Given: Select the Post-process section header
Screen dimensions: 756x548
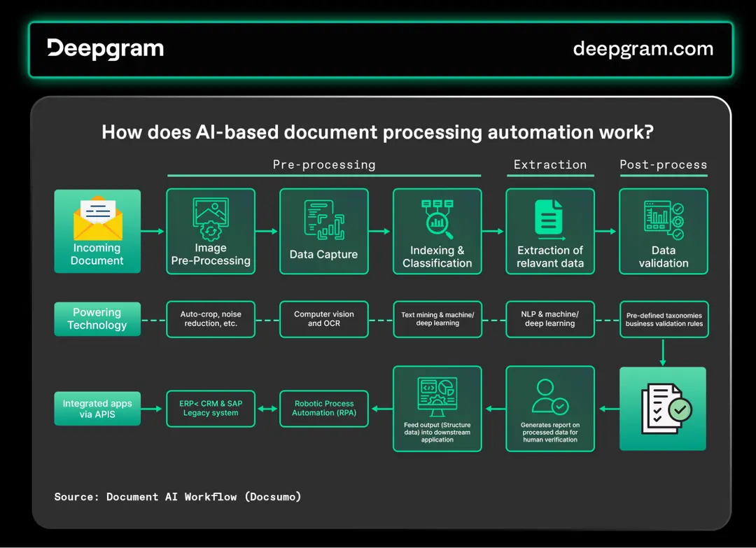Looking at the screenshot, I should pyautogui.click(x=664, y=164).
